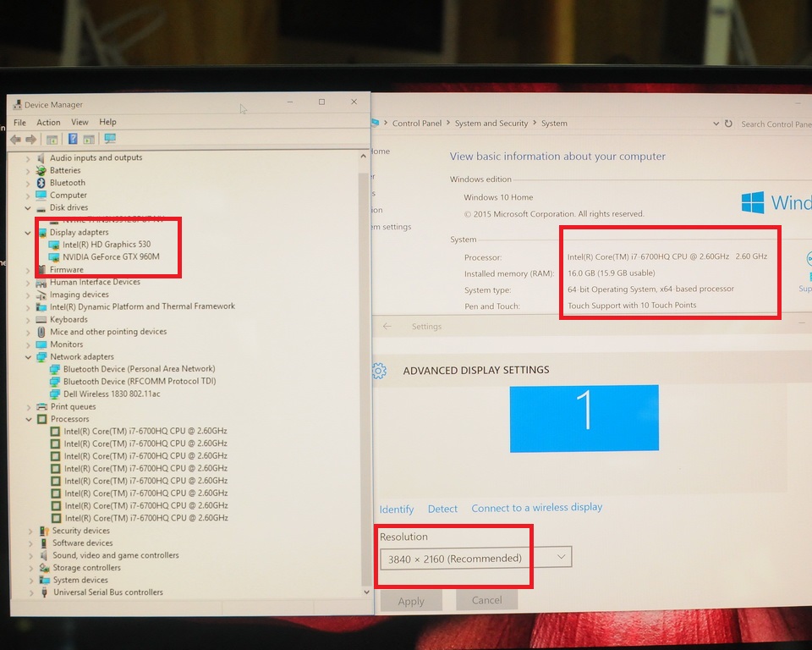Select the Firmware row
This screenshot has width=812, height=650.
tap(66, 269)
